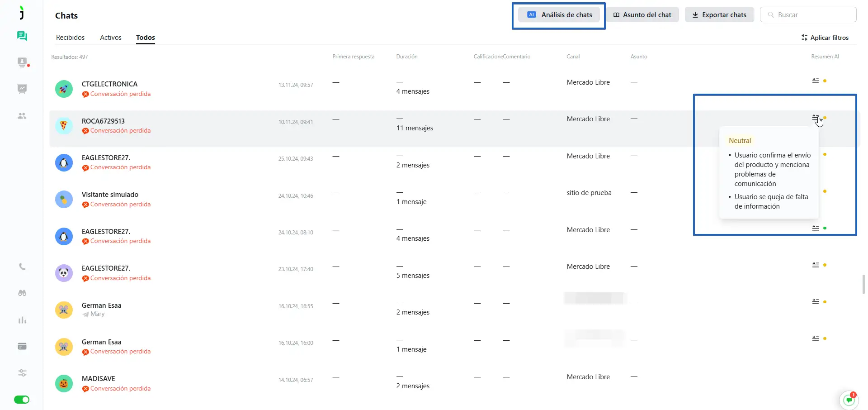
Task: Click the Análisis de chats button
Action: click(x=559, y=15)
